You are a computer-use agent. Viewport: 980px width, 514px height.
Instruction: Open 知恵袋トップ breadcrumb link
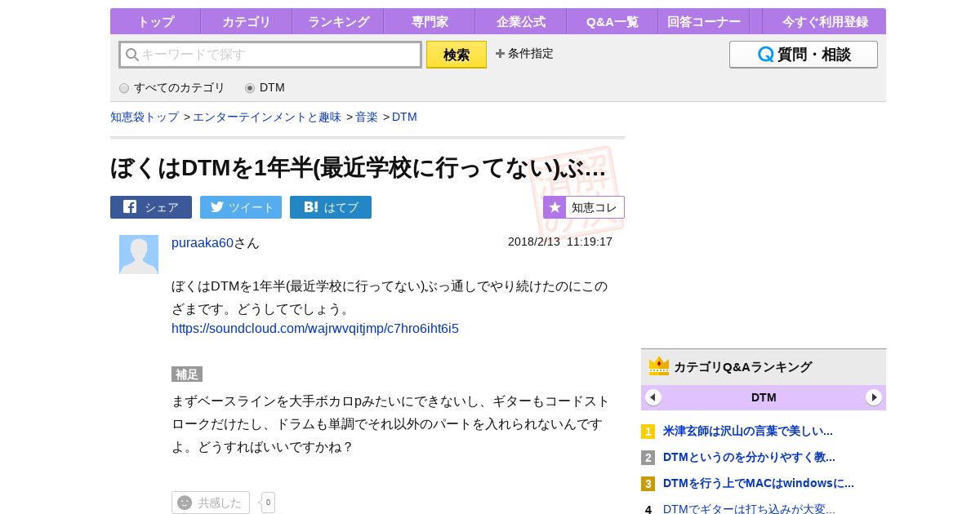point(145,117)
